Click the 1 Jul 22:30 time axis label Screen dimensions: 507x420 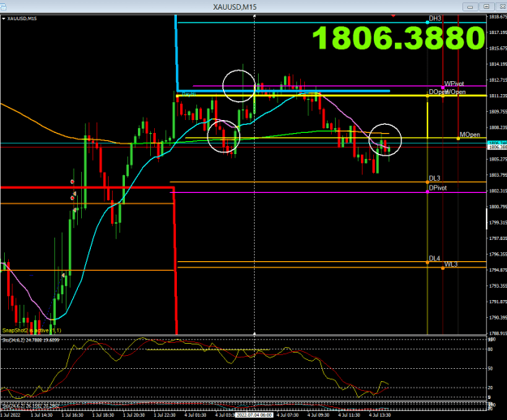click(x=165, y=415)
